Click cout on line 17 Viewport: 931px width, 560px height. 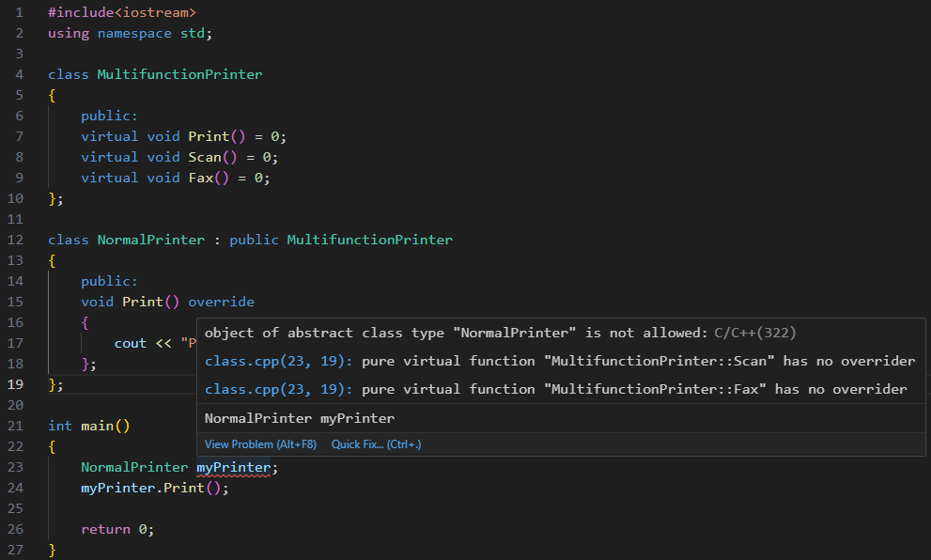pos(130,343)
